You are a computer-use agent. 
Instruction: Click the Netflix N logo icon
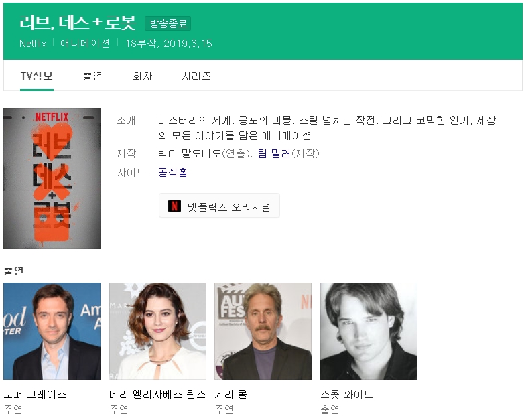[x=174, y=206]
